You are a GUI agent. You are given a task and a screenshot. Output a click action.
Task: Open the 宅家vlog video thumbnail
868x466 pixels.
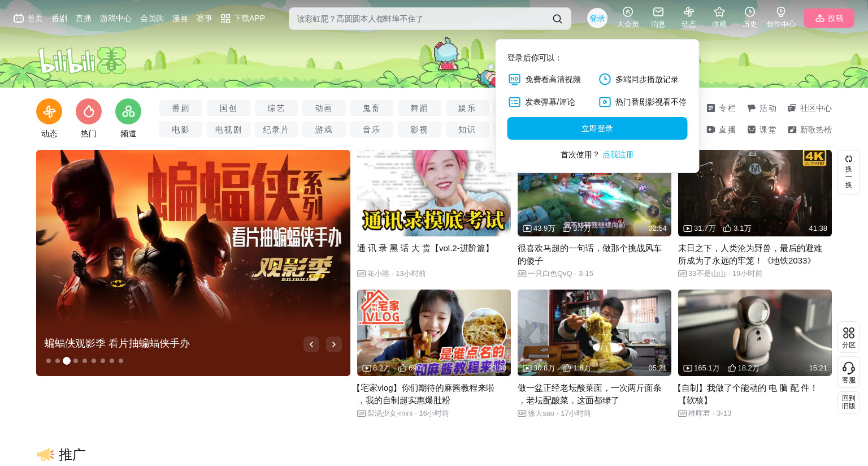click(x=434, y=333)
